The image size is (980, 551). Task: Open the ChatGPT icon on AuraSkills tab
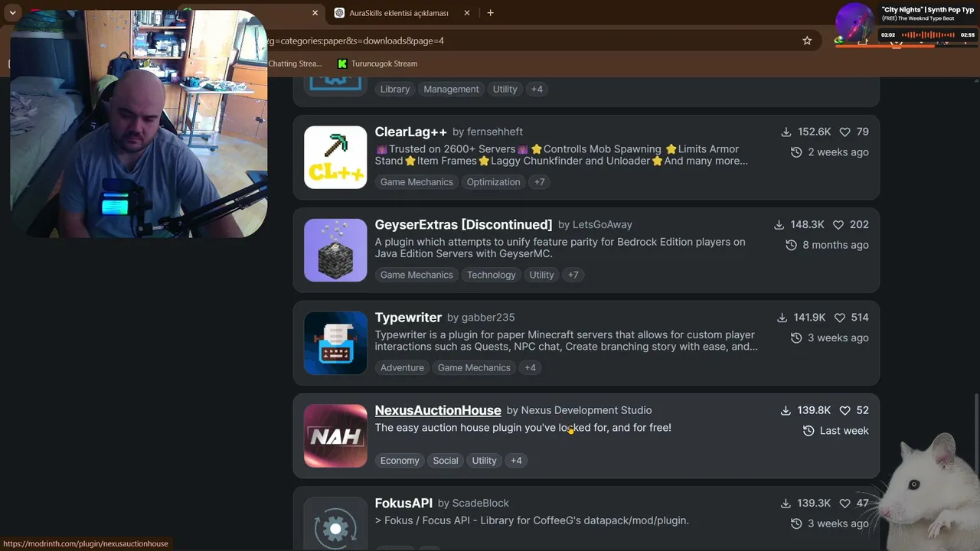click(x=340, y=13)
